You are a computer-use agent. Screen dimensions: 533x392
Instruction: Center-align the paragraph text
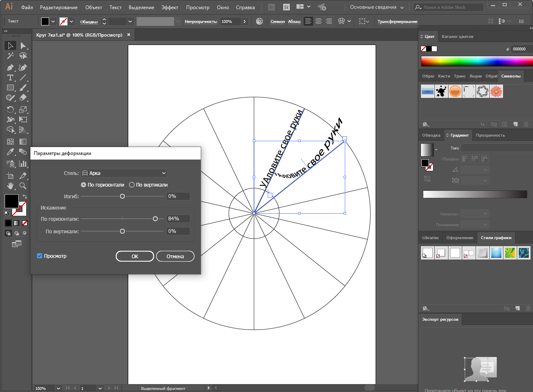click(x=319, y=21)
